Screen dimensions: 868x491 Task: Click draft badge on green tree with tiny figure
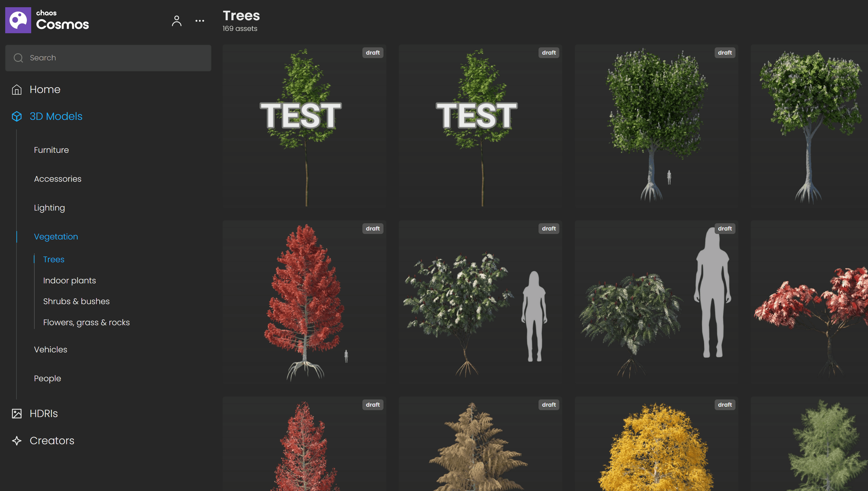pyautogui.click(x=725, y=53)
